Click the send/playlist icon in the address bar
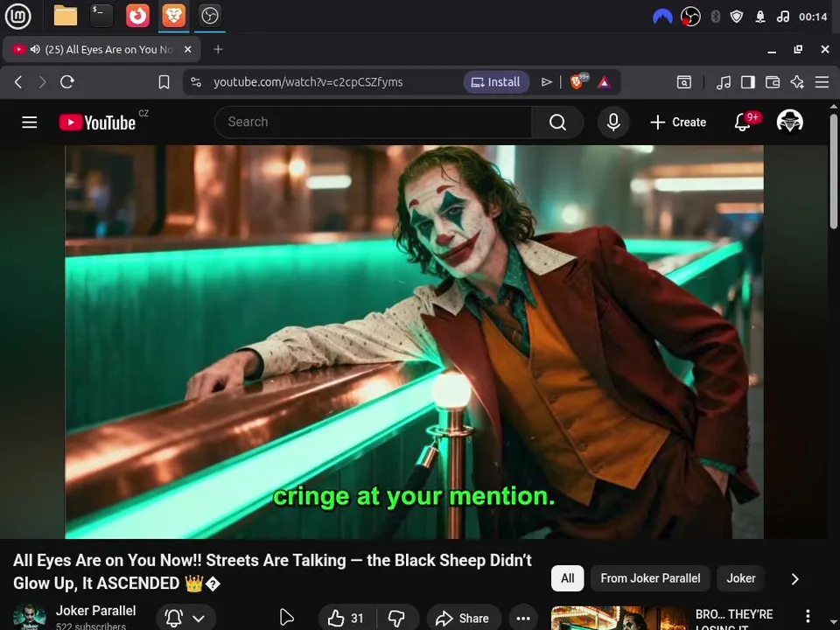Screen dimensions: 840x630 click(546, 82)
